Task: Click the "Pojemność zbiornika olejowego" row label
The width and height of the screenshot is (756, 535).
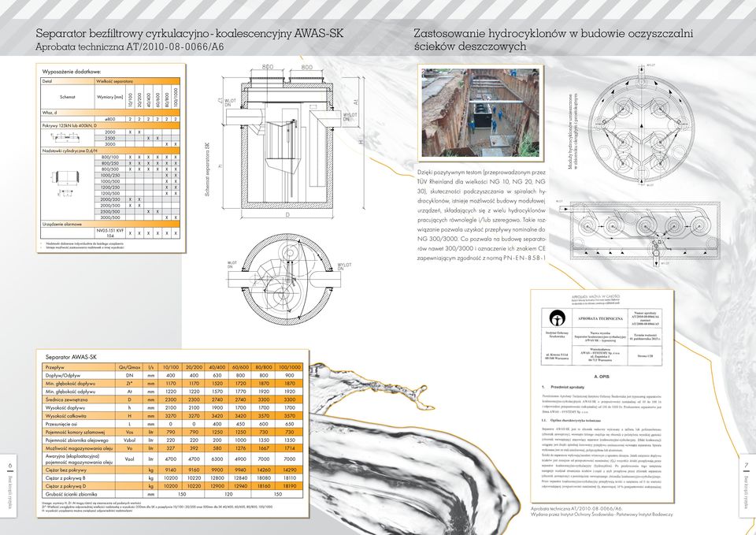Action: coord(77,440)
